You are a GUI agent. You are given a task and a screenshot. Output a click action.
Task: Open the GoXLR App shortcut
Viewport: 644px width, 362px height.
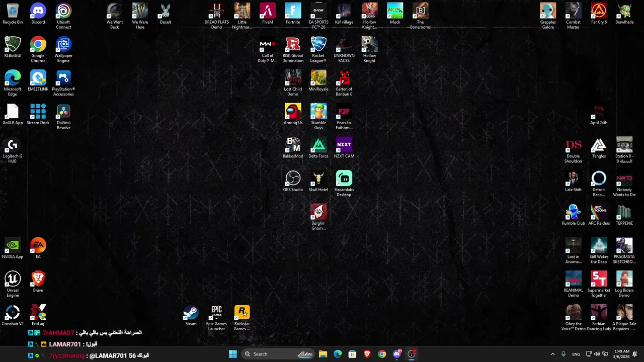click(x=13, y=115)
